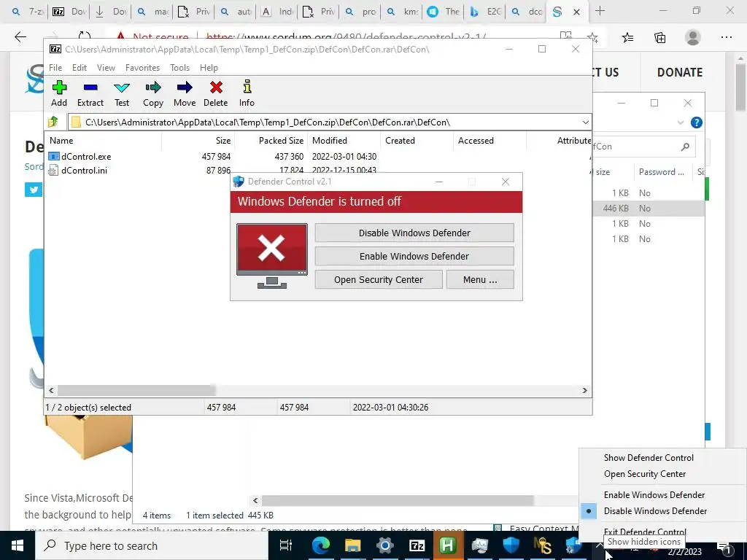Screen dimensions: 747x560
Task: Open the Windows Start menu
Action: [18, 545]
